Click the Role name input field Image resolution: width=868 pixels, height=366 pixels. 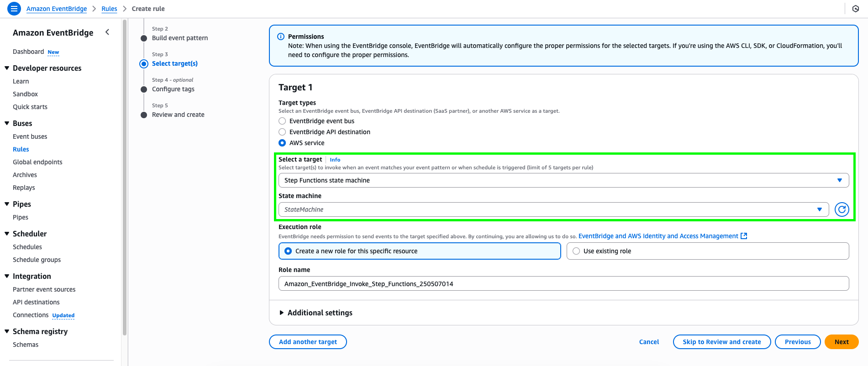[563, 283]
